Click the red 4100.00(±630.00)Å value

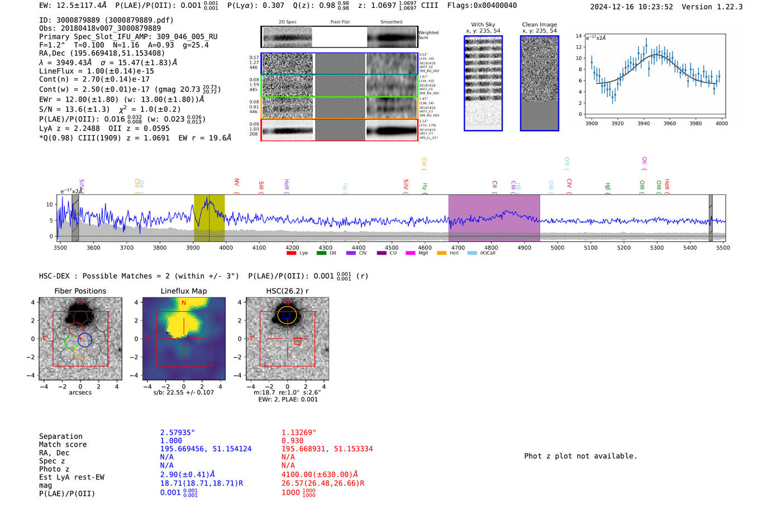pyautogui.click(x=320, y=475)
